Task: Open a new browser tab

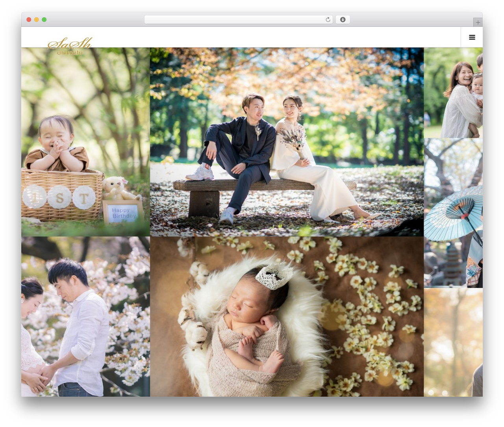Action: (478, 22)
